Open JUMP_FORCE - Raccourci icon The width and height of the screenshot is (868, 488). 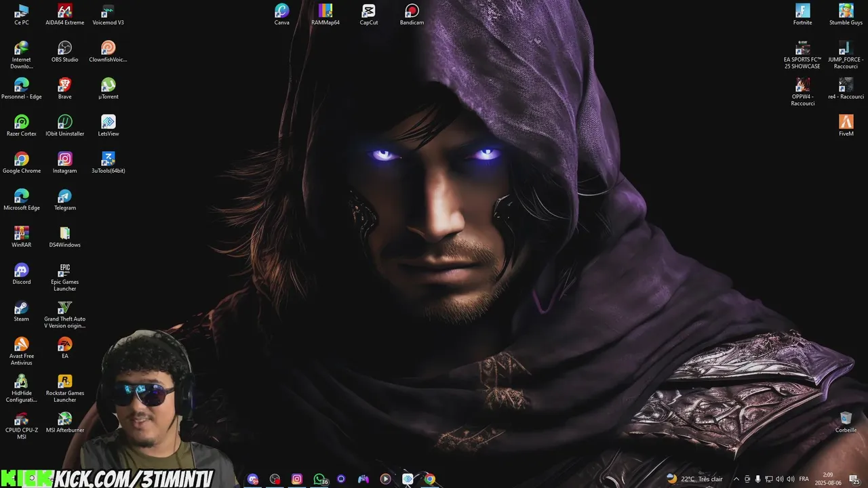click(x=846, y=55)
